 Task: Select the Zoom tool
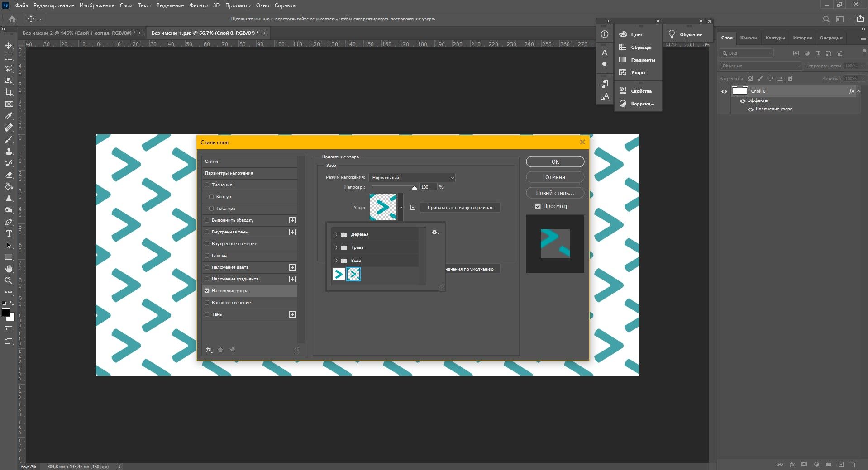click(9, 280)
